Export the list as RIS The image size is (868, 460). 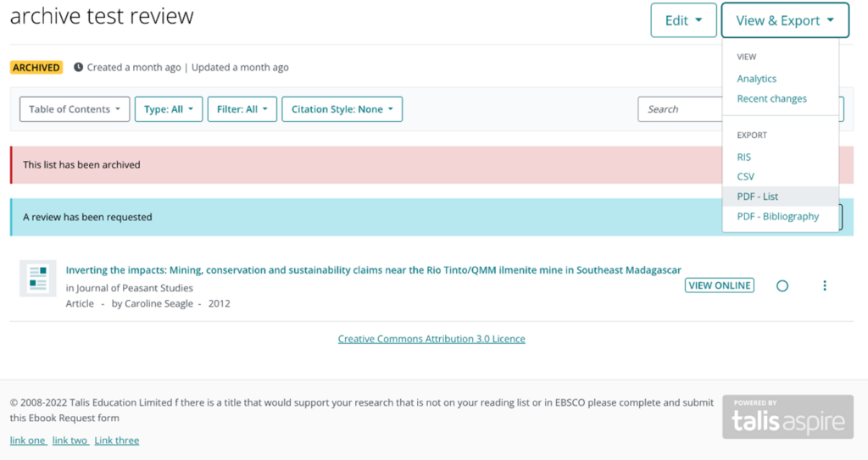[743, 157]
